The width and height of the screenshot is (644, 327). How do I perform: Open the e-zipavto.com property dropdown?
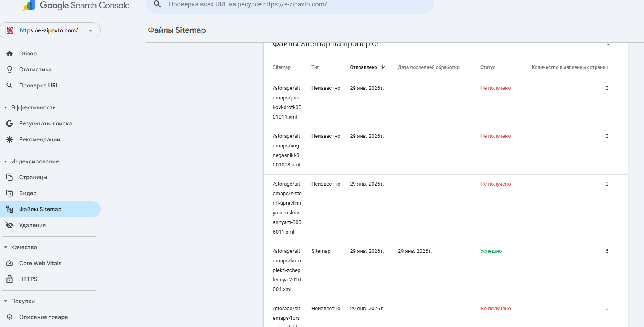point(91,30)
